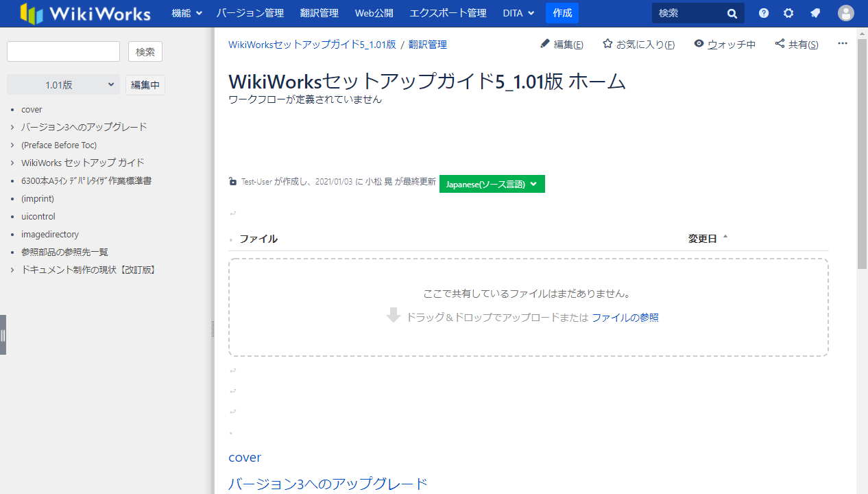Open the 翻訳管理 menu item
Viewport: 868px width, 494px height.
click(x=320, y=13)
